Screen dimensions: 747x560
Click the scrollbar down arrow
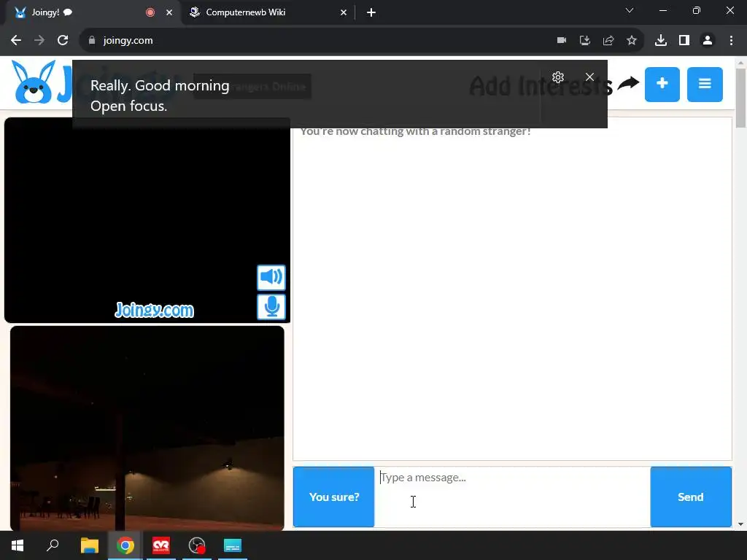(x=740, y=524)
